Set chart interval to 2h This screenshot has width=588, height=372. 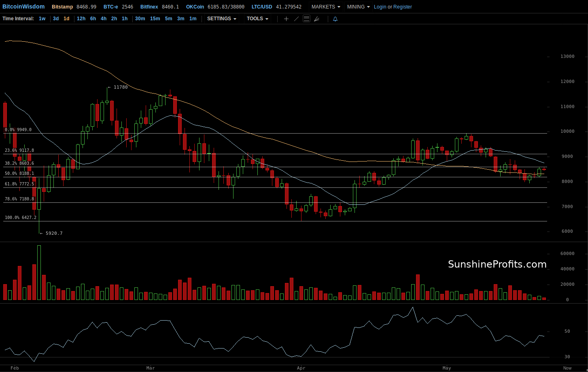click(114, 19)
